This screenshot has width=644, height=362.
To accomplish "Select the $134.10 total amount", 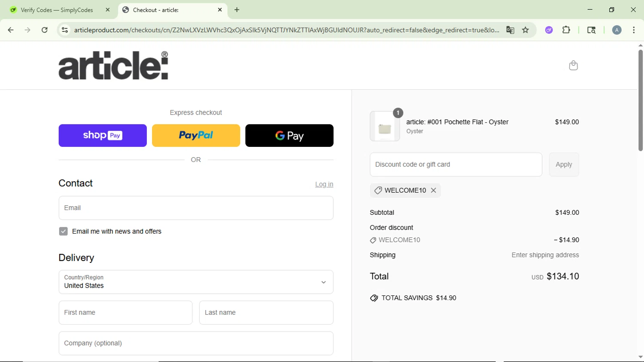I will tap(563, 277).
